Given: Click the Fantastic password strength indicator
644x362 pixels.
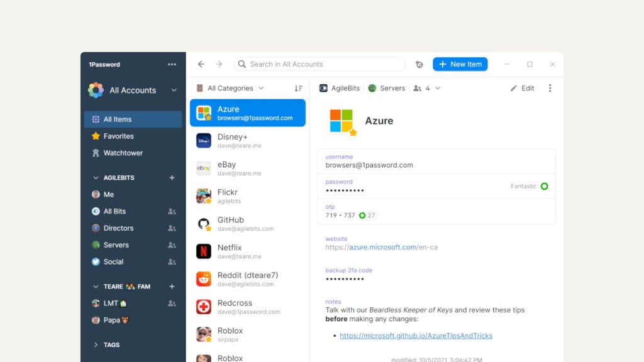Looking at the screenshot, I should click(x=530, y=186).
